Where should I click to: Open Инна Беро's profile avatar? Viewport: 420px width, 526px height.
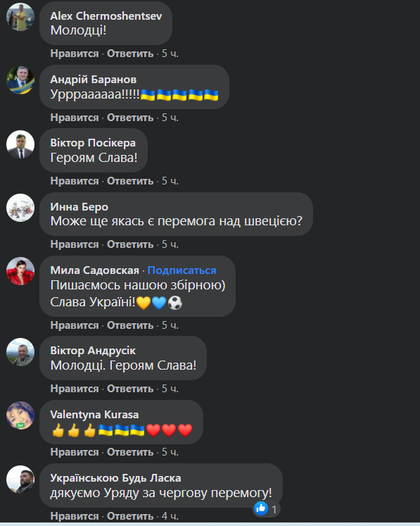(x=20, y=207)
